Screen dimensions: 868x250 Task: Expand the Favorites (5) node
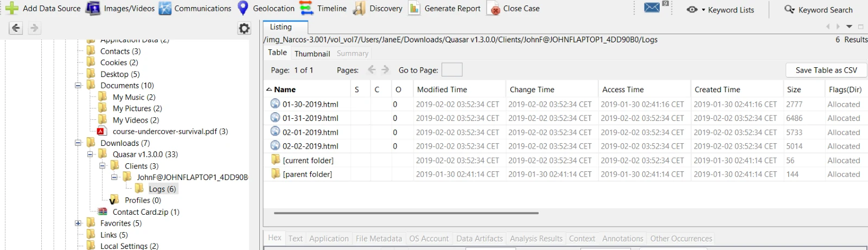pyautogui.click(x=78, y=223)
